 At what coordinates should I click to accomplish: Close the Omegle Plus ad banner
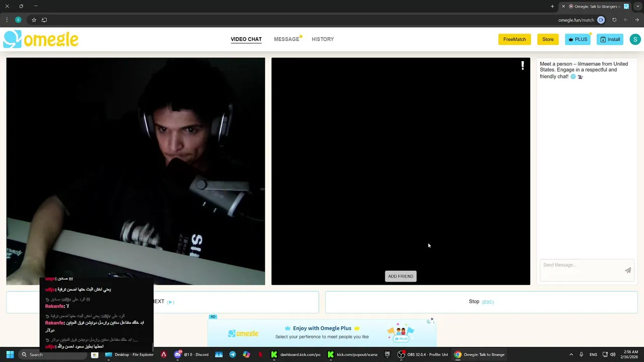tap(432, 319)
